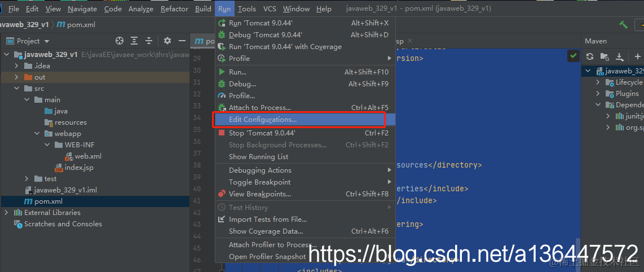Choose Debug... menu entry
This screenshot has height=272, width=644.
(x=305, y=84)
